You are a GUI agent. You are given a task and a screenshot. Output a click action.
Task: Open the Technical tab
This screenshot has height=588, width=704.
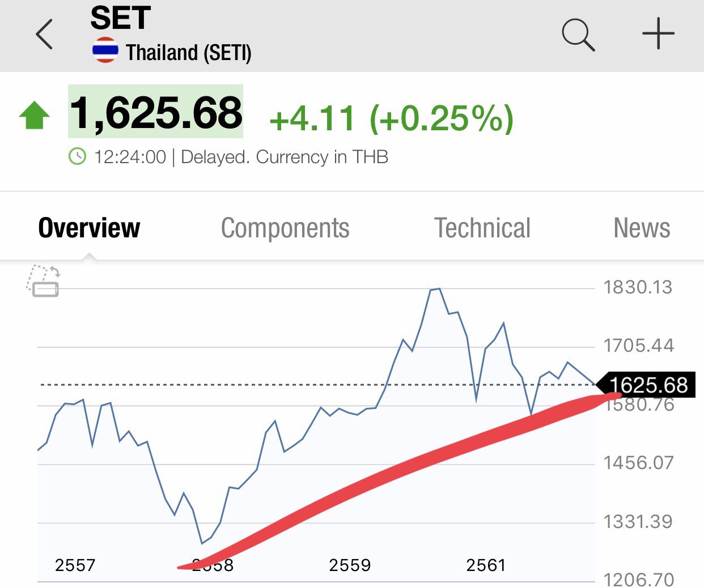482,228
